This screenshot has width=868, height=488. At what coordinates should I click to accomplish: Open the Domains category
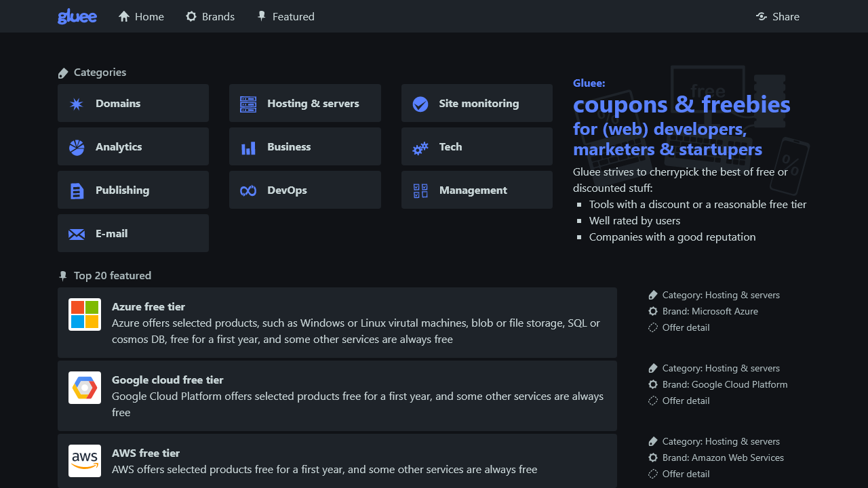coord(133,103)
